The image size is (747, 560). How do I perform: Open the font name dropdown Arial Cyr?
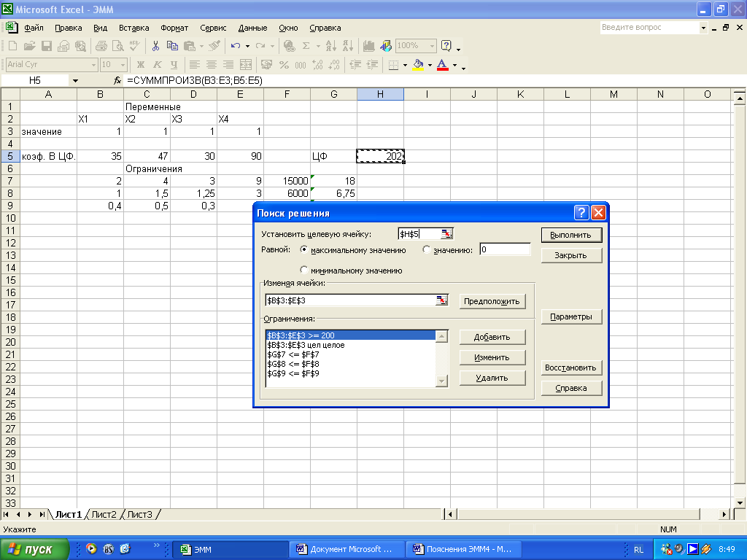click(93, 65)
